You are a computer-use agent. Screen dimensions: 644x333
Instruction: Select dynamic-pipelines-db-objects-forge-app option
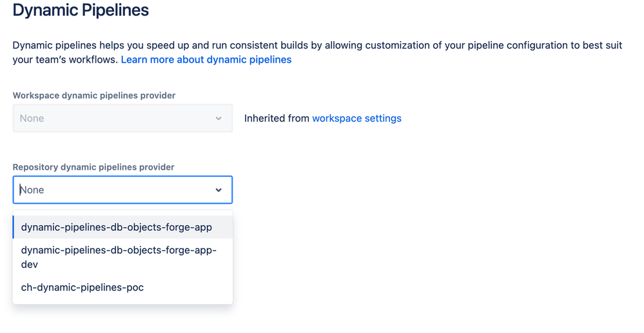pos(122,227)
